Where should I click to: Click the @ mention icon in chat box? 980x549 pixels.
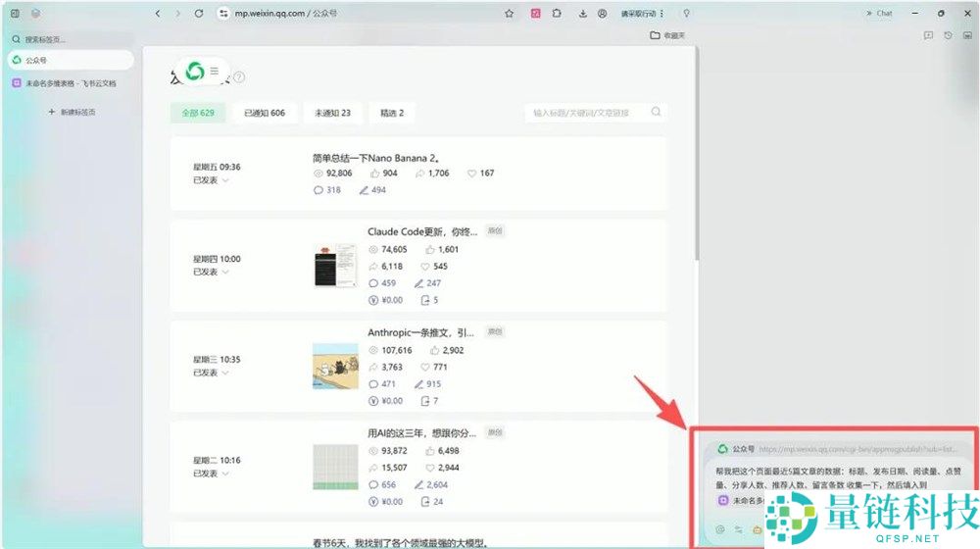[720, 529]
